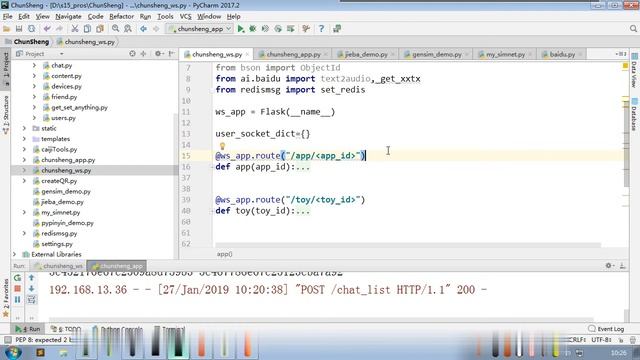Screen dimensions: 640x360
Task: Hide the Project panel
Action: 171,53
